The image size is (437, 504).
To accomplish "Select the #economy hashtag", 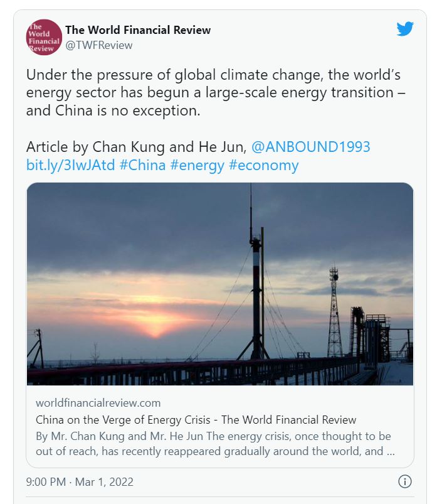I will 263,165.
